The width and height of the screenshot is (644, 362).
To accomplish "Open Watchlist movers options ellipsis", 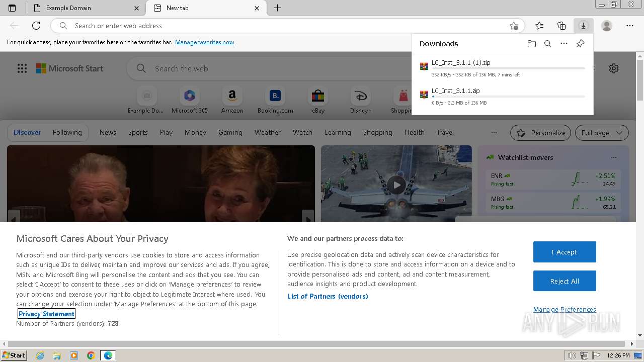I will click(x=614, y=157).
